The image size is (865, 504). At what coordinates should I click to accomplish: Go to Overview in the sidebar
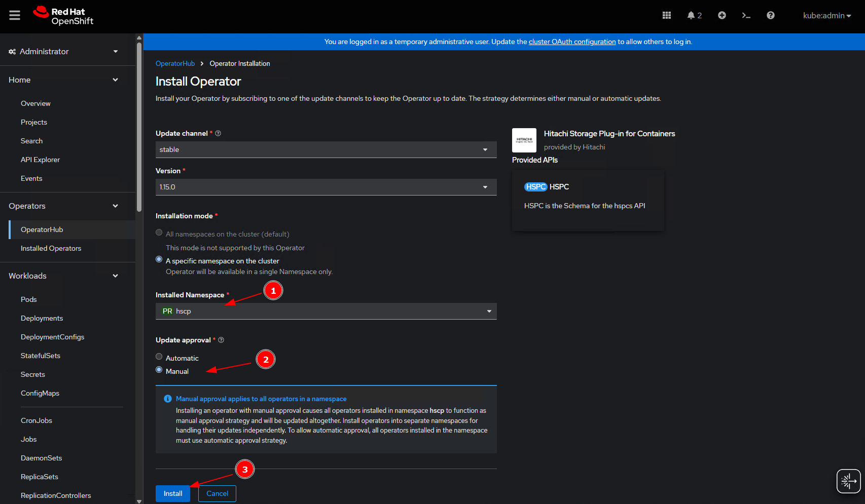(x=35, y=103)
